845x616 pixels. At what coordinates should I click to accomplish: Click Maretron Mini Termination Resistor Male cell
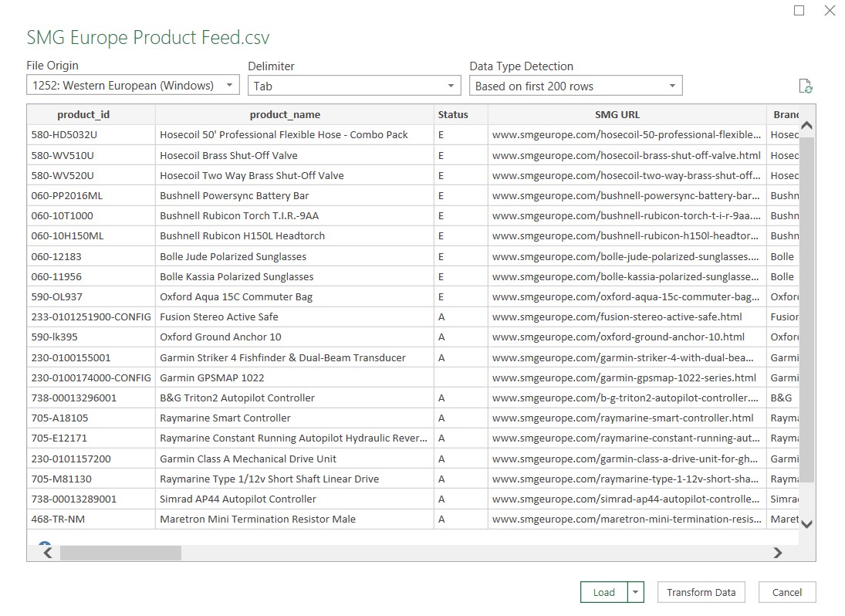(x=294, y=520)
